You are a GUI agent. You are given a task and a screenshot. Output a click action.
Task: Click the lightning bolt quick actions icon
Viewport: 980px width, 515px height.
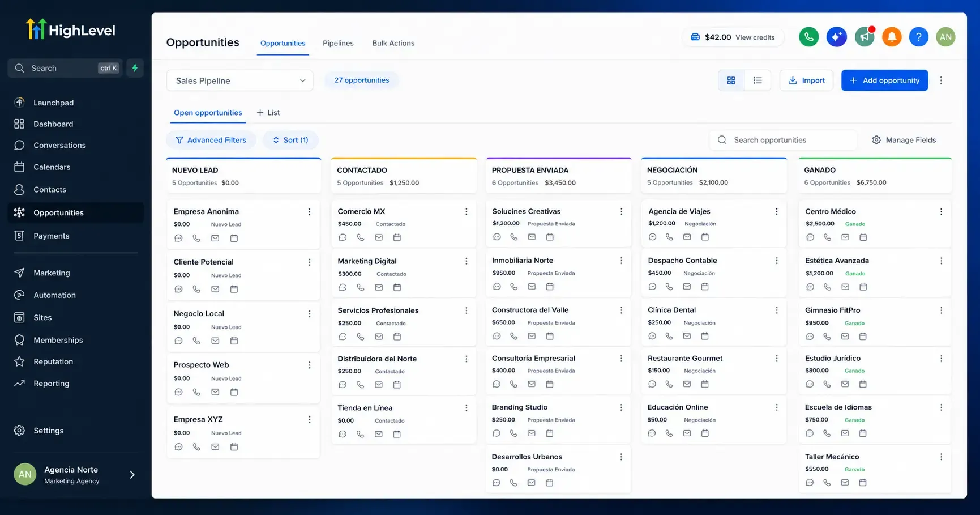pos(135,68)
